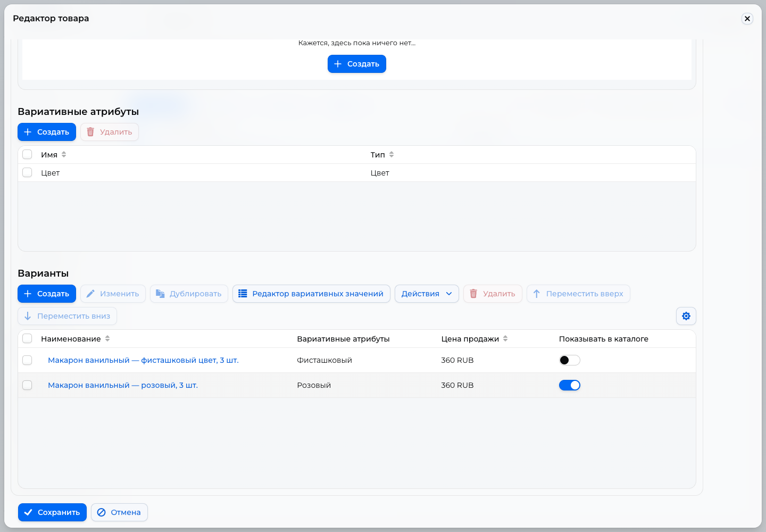Open Макарон ванильный фисташковый variant link
The image size is (766, 532).
[143, 360]
